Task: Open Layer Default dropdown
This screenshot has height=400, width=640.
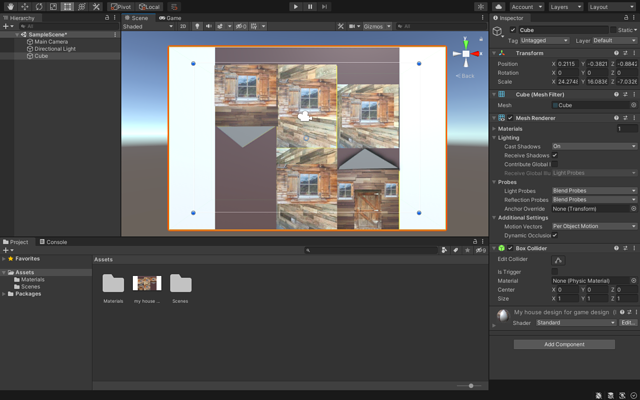Action: point(614,40)
